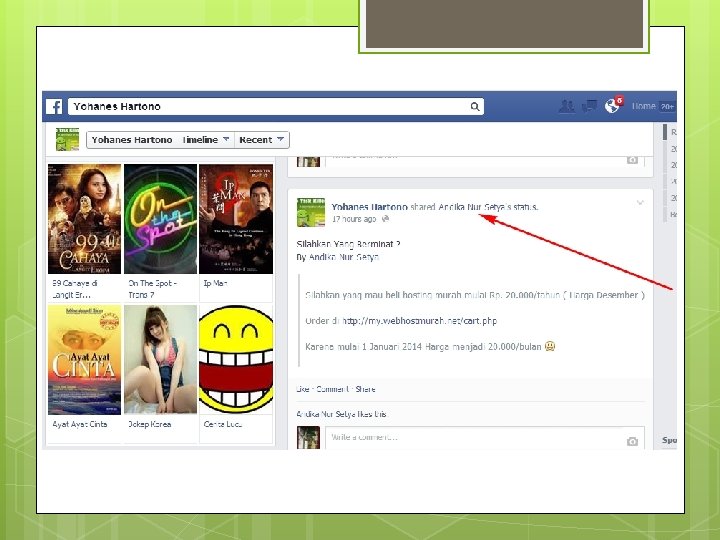Open Ip Man poster thumbnail

[x=236, y=219]
